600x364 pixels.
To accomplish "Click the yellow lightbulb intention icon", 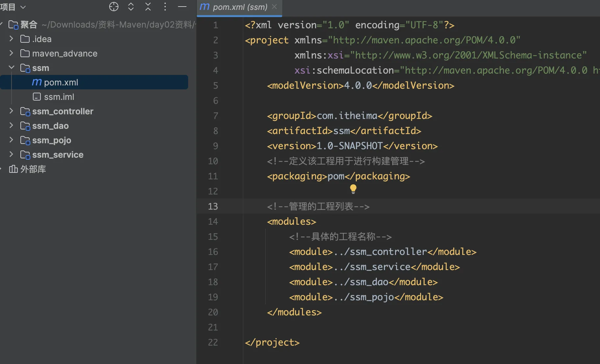I will click(353, 189).
